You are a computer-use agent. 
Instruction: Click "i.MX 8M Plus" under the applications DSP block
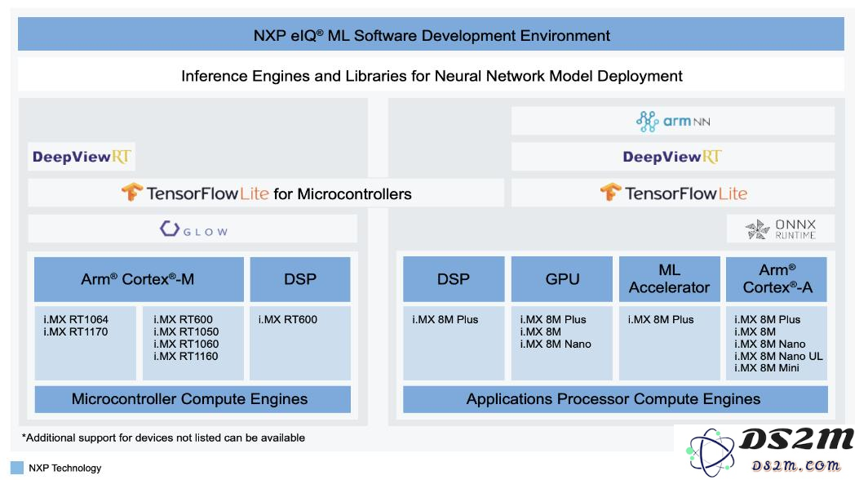coord(445,319)
